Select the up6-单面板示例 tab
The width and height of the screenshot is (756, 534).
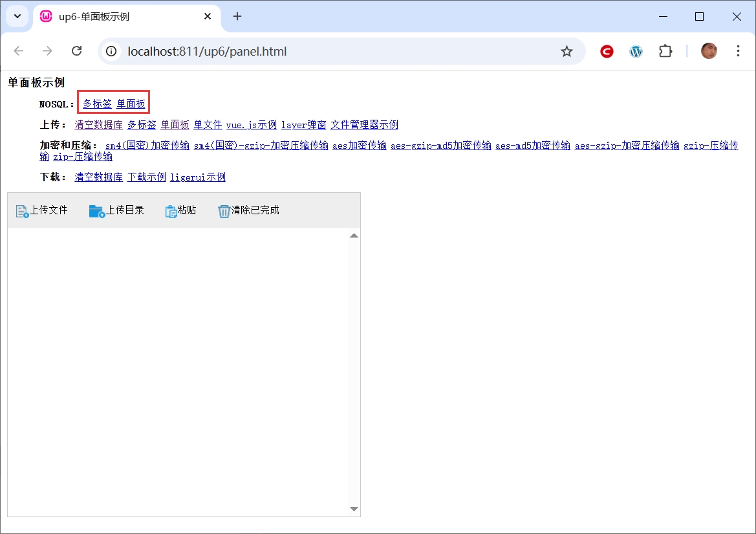[123, 17]
